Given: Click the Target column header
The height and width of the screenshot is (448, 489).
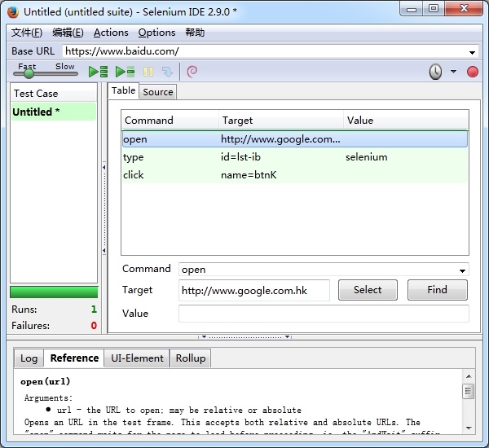Looking at the screenshot, I should pyautogui.click(x=280, y=121).
